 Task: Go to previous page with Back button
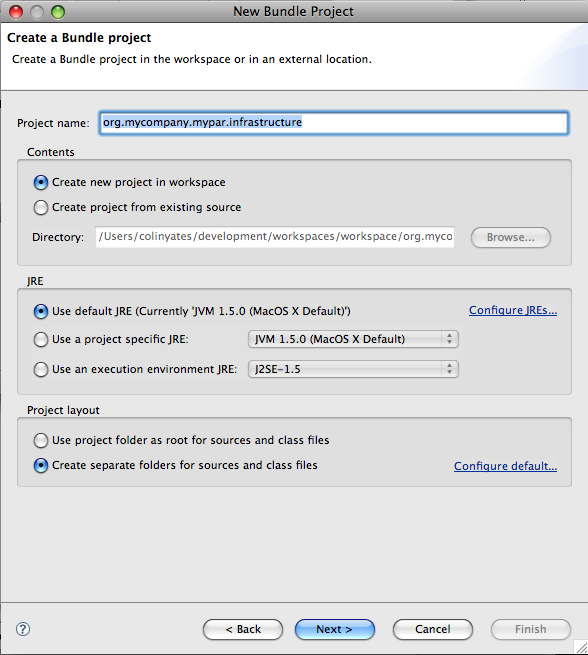[243, 629]
